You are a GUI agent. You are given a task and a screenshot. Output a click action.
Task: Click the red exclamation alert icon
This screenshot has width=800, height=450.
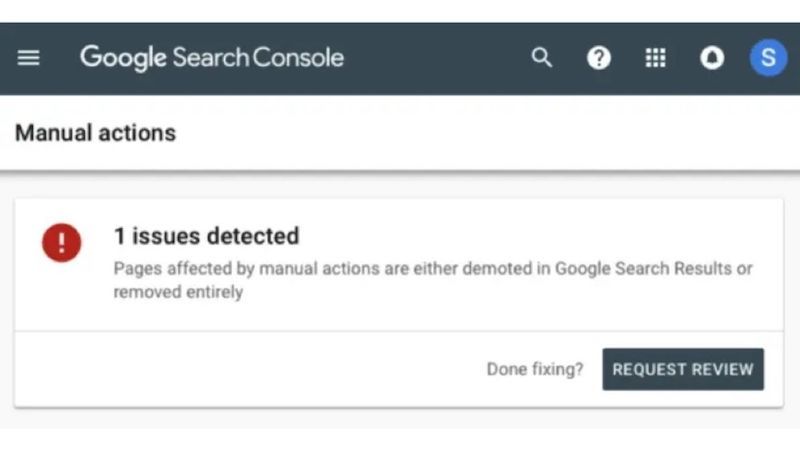(x=61, y=243)
